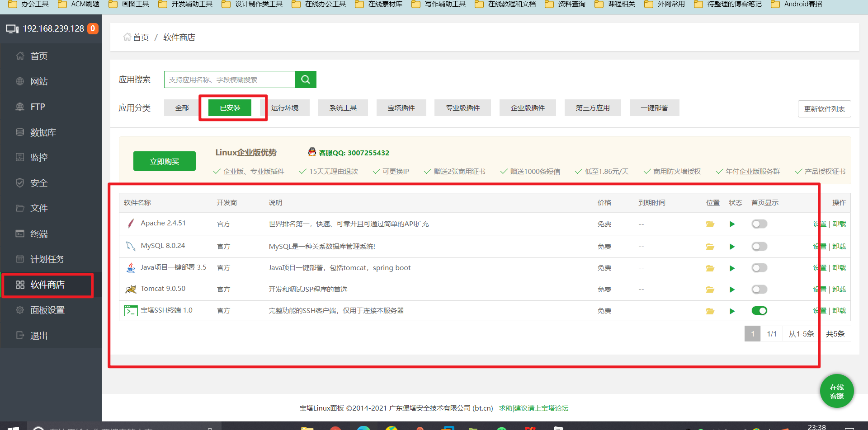
Task: Click the search magnifier button
Action: [306, 79]
